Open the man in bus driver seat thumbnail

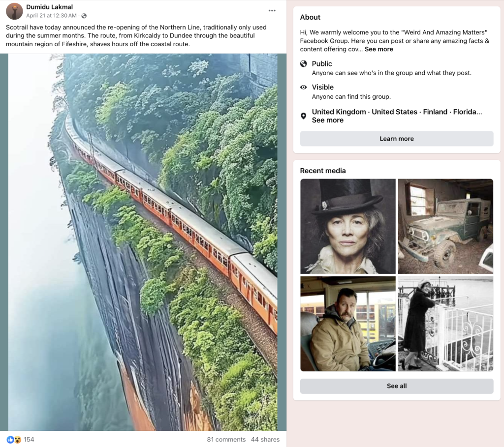[x=348, y=324]
